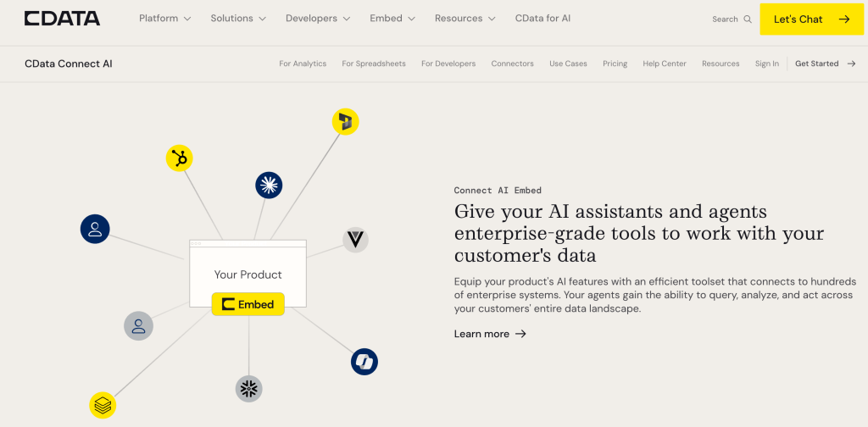Click the Search field

732,19
